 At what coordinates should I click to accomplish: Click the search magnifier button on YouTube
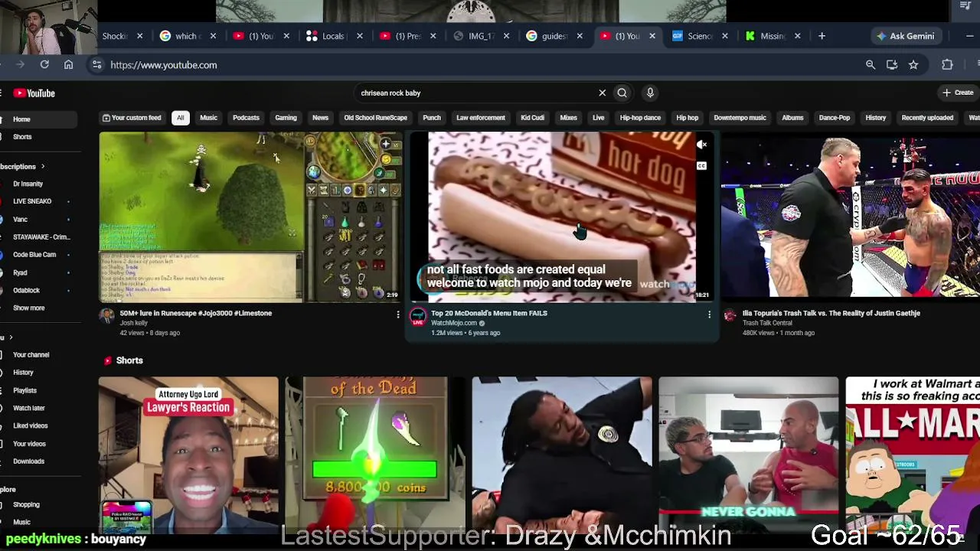pos(622,93)
